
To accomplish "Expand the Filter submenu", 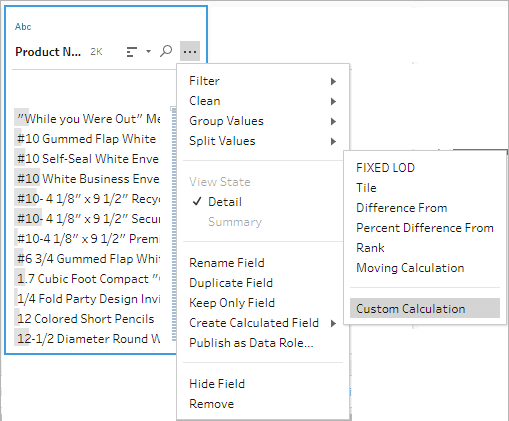I will pyautogui.click(x=263, y=81).
